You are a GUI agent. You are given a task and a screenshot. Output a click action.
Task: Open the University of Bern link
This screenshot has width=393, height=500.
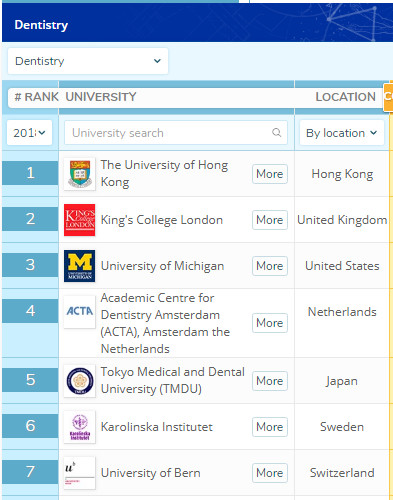tap(151, 473)
